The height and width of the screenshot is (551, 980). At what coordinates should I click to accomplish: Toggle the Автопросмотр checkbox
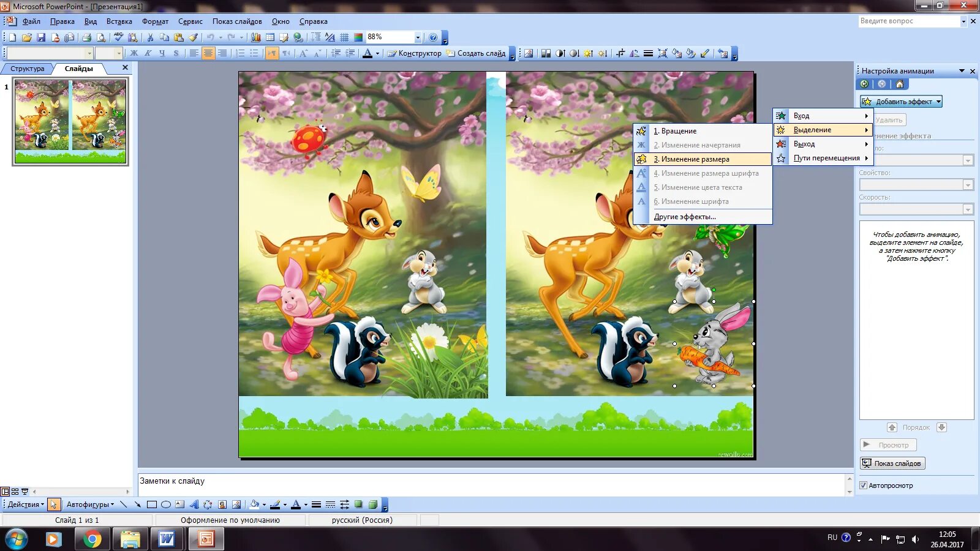click(x=863, y=485)
